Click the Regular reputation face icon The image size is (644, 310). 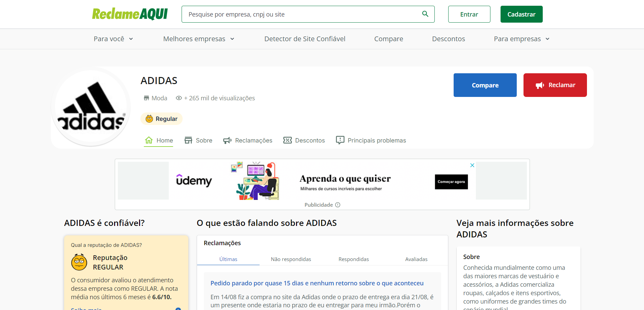pyautogui.click(x=149, y=119)
